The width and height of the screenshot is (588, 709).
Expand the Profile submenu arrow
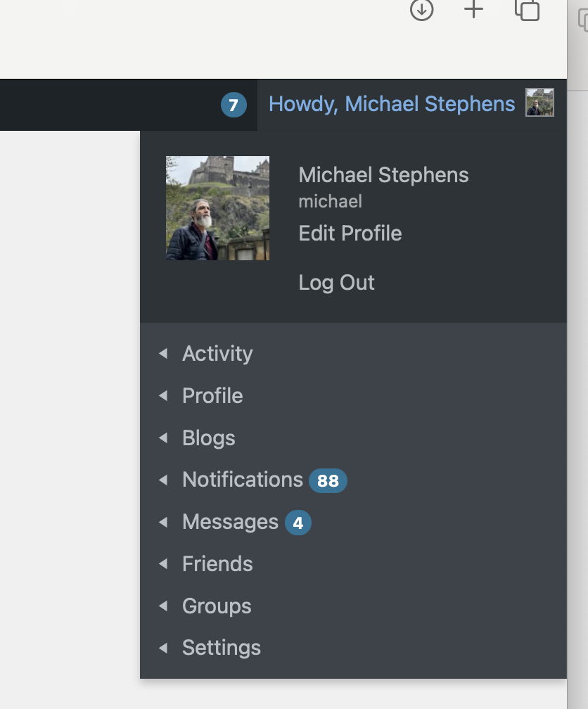tap(163, 395)
